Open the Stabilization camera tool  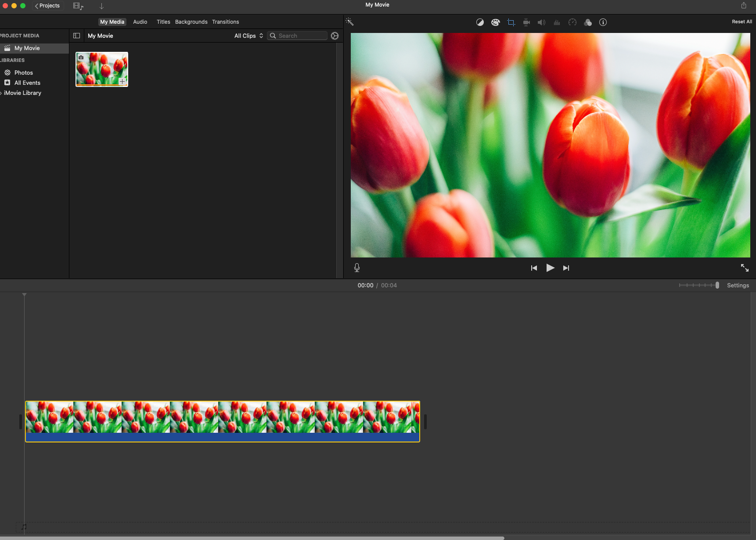526,22
